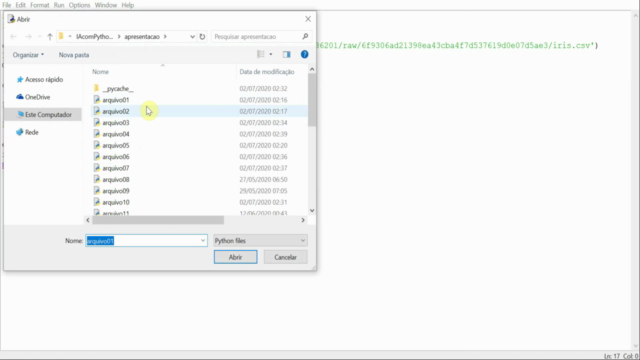Click the arquivo06 file icon
Image resolution: width=640 pixels, height=360 pixels.
[x=97, y=157]
